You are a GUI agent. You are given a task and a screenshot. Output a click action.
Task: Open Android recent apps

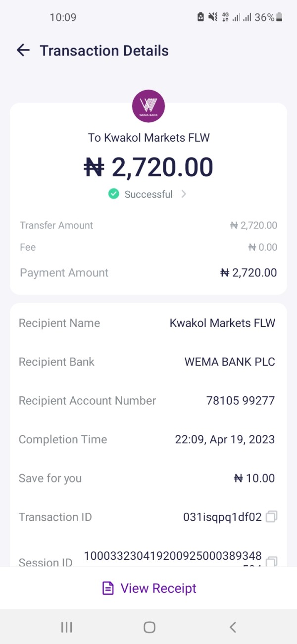(66, 627)
